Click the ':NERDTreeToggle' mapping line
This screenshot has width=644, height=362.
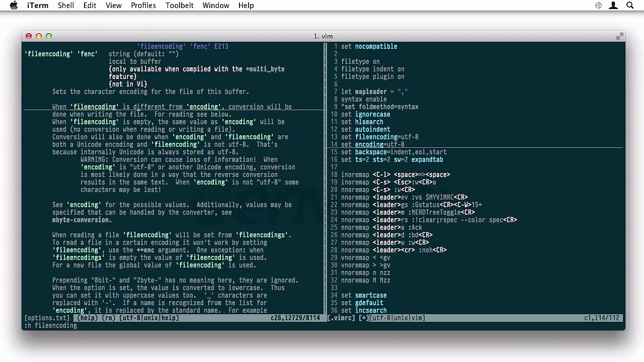[408, 213]
